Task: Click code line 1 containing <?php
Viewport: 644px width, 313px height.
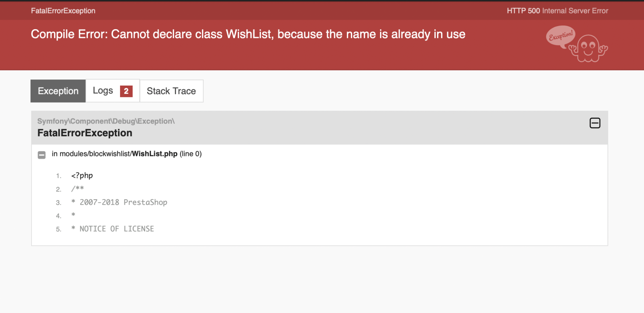Action: [82, 175]
